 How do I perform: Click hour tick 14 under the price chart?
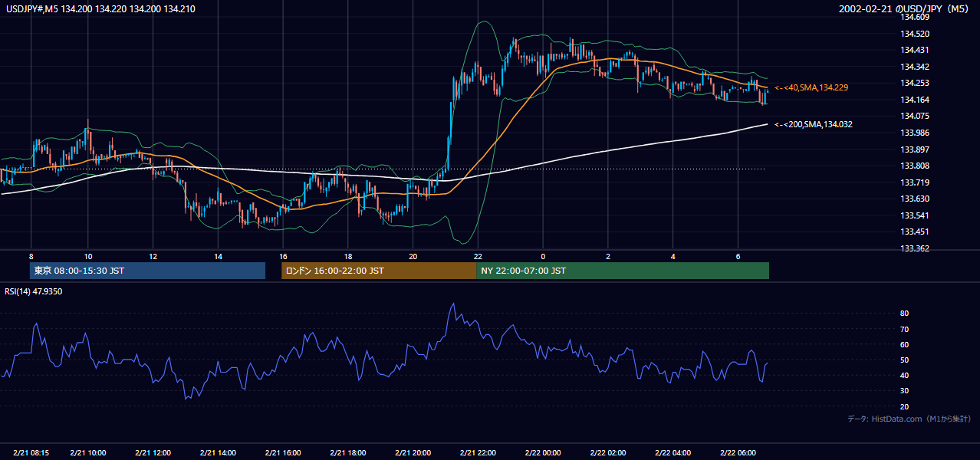(x=218, y=256)
